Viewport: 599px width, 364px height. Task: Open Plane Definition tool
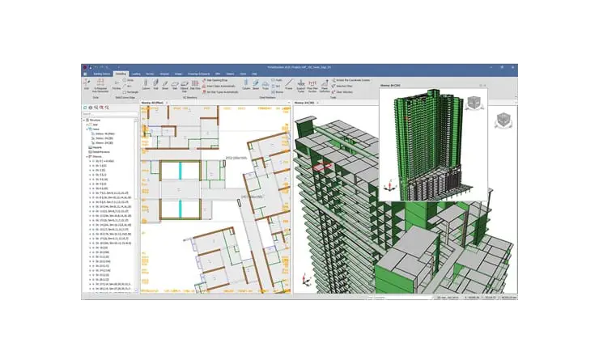pyautogui.click(x=325, y=86)
